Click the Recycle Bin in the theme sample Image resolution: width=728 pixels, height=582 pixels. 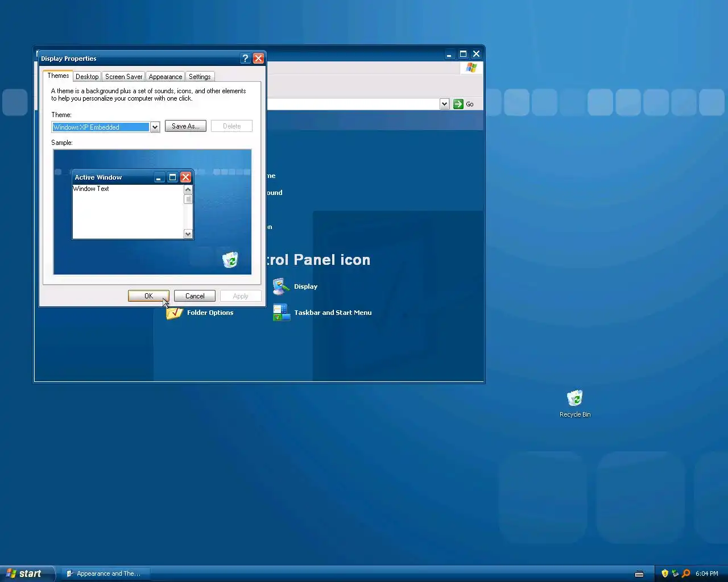coord(230,260)
